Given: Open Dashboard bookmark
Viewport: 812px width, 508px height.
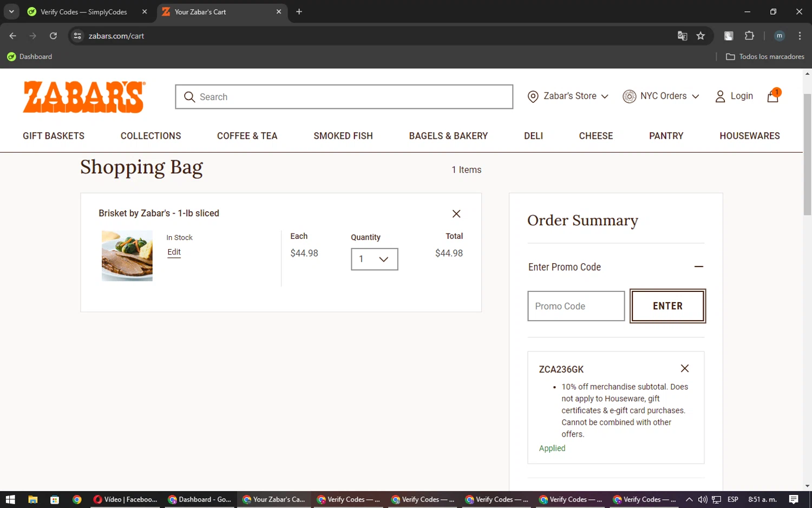Looking at the screenshot, I should [30, 56].
